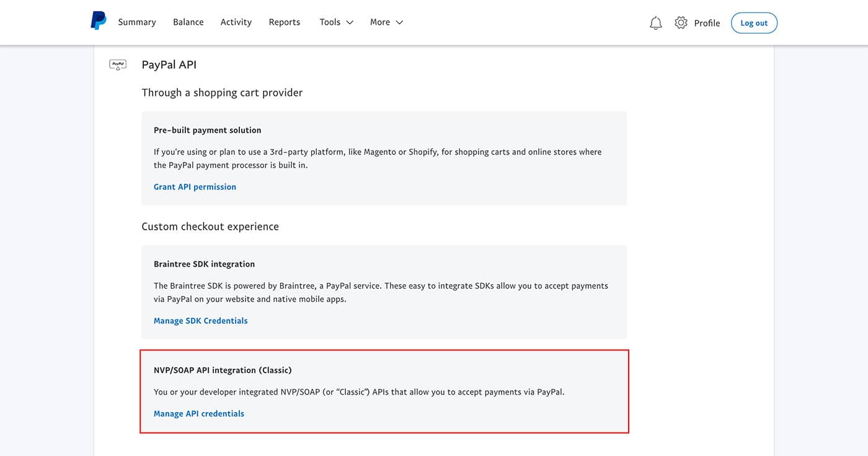868x456 pixels.
Task: Open the Profile link
Action: click(x=707, y=23)
